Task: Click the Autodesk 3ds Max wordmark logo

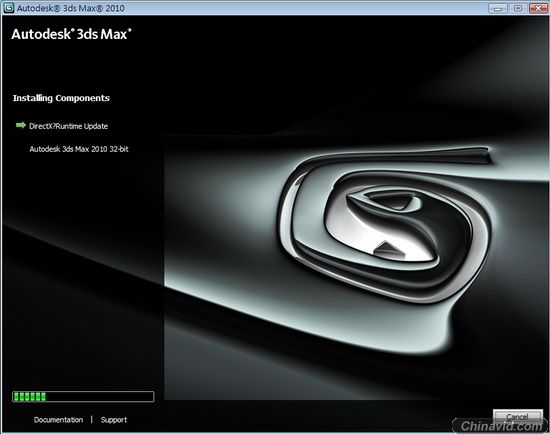Action: (72, 34)
